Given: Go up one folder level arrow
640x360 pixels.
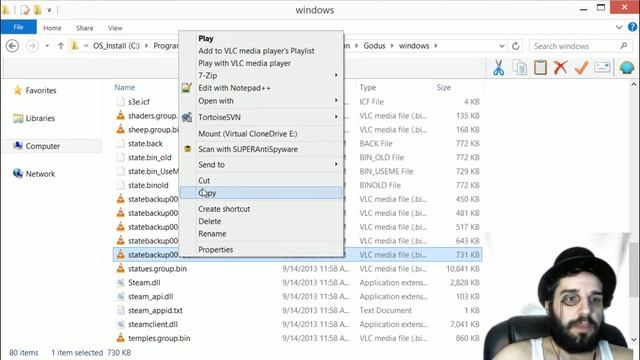Looking at the screenshot, I should (x=61, y=46).
